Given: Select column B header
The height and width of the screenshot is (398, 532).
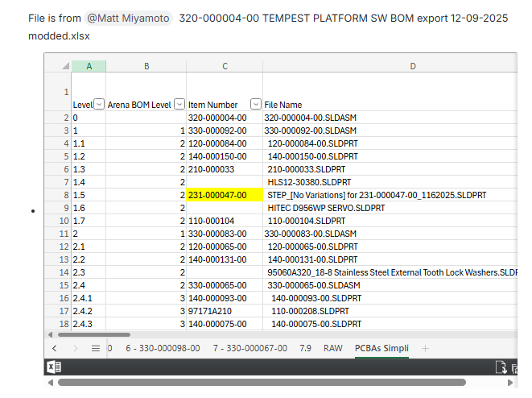Looking at the screenshot, I should pos(146,66).
